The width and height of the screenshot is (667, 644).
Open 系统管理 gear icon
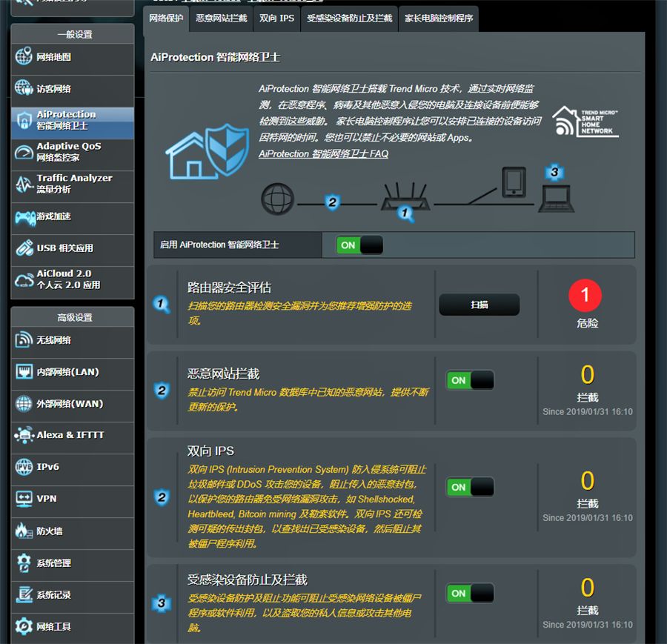tap(24, 562)
